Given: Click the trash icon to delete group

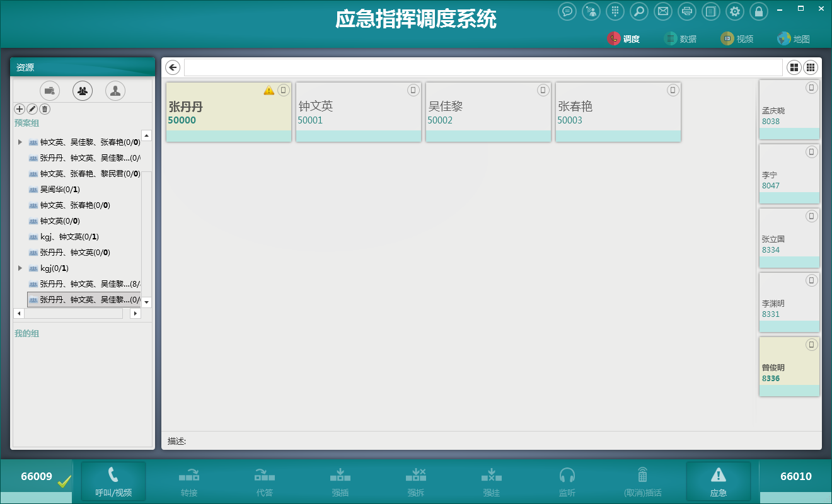Looking at the screenshot, I should pos(45,109).
